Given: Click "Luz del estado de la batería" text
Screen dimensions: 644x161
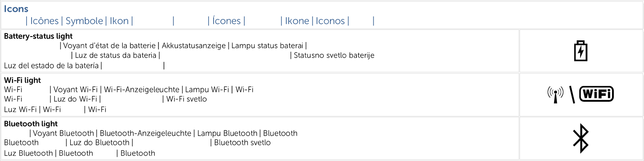Looking at the screenshot, I should pyautogui.click(x=51, y=66).
